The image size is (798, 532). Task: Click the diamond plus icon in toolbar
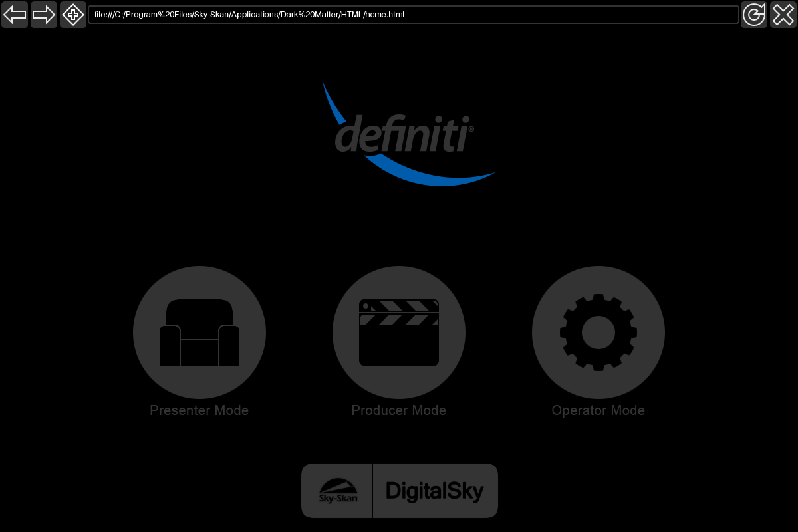73,15
